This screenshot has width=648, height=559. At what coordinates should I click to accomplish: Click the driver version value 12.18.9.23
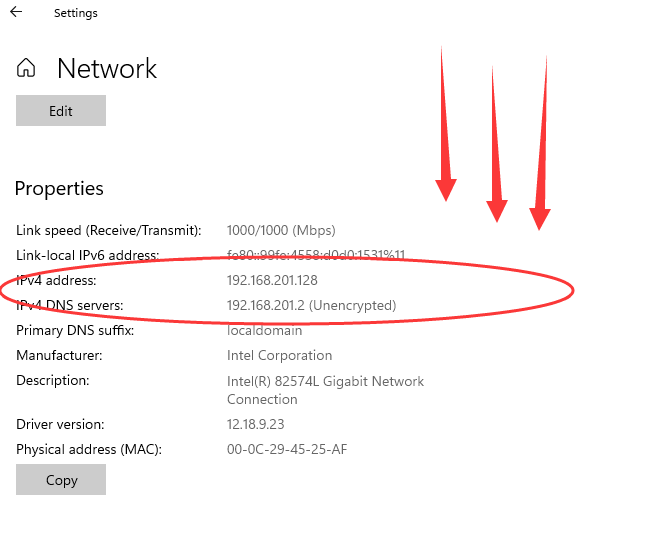pos(257,425)
